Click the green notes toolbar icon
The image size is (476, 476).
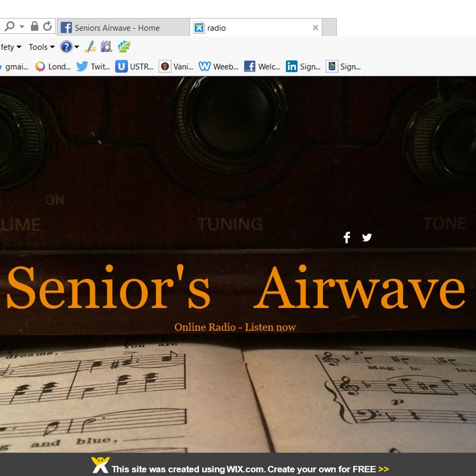click(124, 47)
